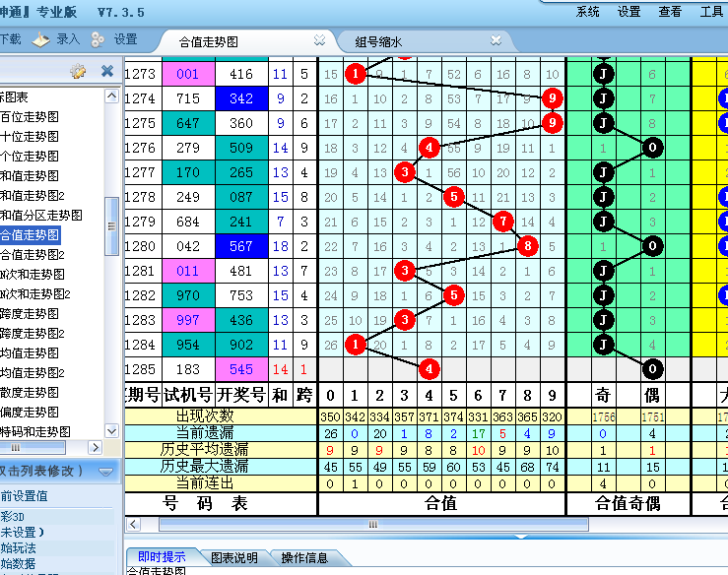
Task: Click the 录入 pencil icon in toolbar
Action: point(40,40)
